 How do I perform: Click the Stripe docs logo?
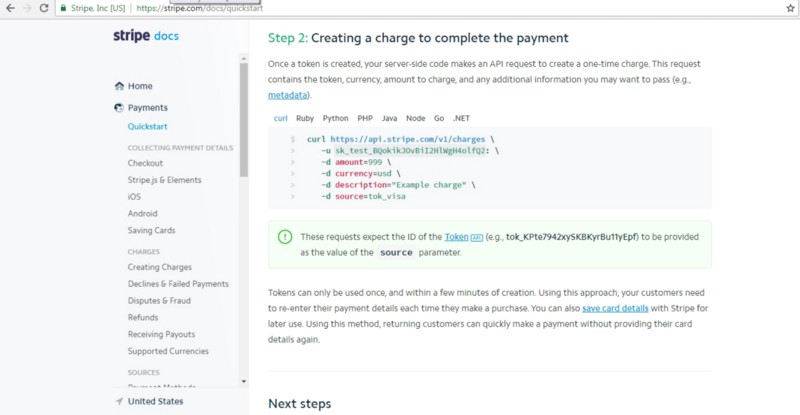point(145,36)
